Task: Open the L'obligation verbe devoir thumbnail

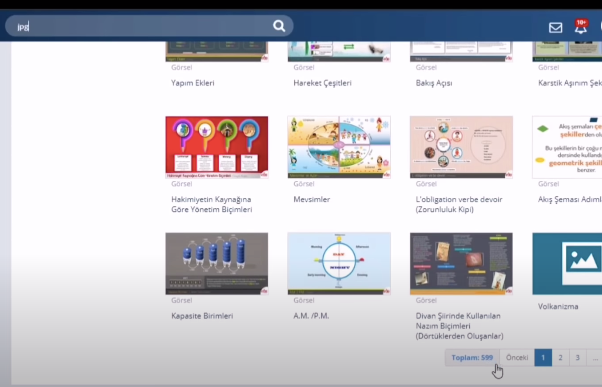Action: [x=461, y=147]
